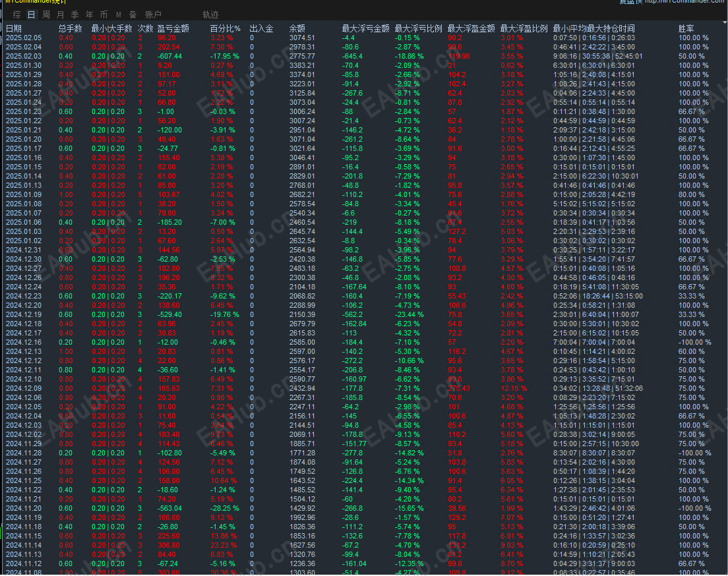Click the 最小|大手数 column header

[111, 29]
